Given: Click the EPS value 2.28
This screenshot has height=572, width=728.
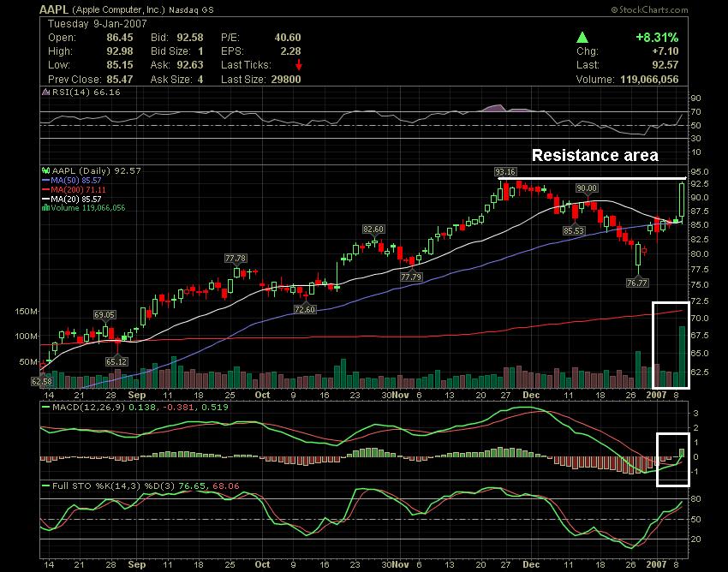Looking at the screenshot, I should point(290,51).
